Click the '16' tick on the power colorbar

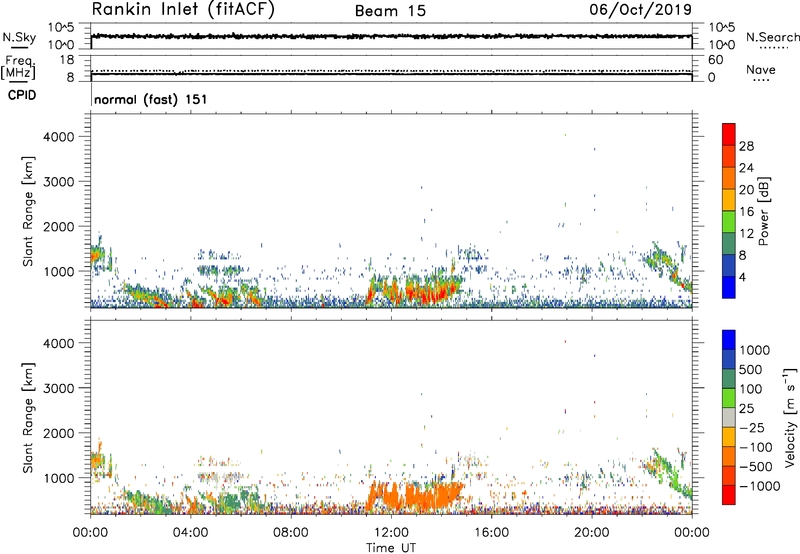tap(746, 212)
